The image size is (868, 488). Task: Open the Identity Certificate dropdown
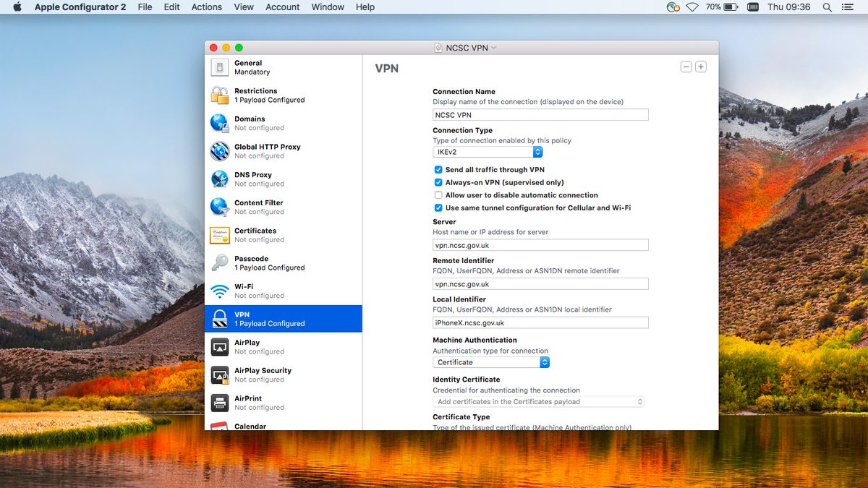(539, 401)
